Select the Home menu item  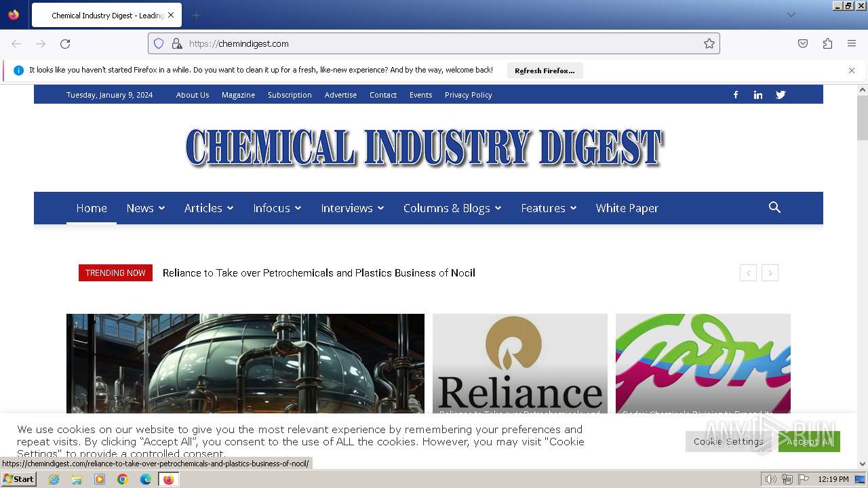coord(92,208)
